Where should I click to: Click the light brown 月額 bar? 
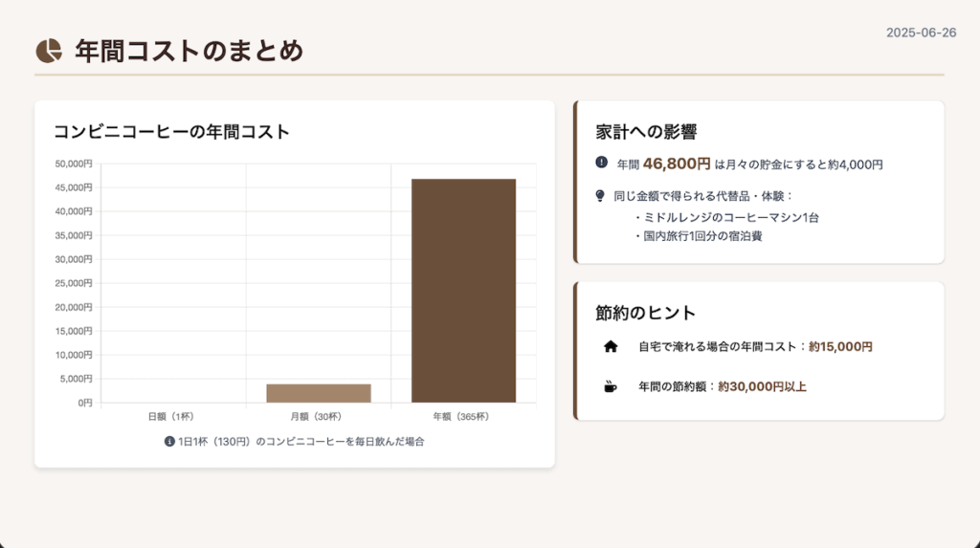coord(319,393)
